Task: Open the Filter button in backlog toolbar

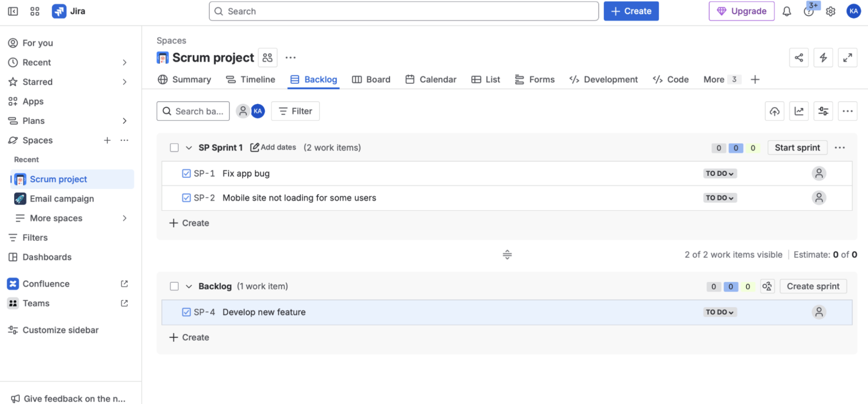Action: (x=295, y=111)
